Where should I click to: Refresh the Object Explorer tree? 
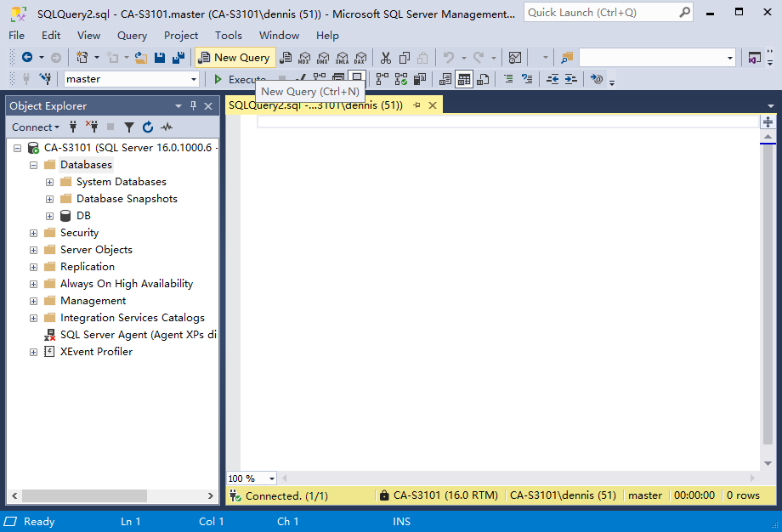[148, 127]
